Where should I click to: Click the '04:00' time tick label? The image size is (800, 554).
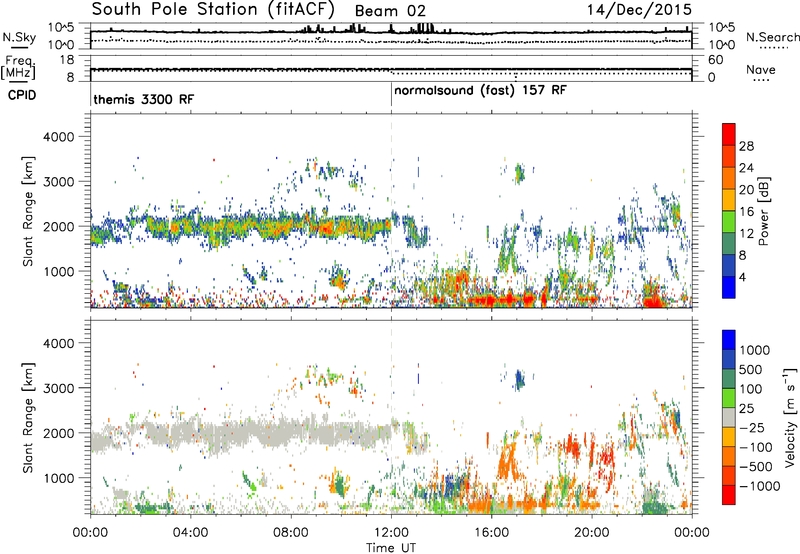[x=190, y=533]
